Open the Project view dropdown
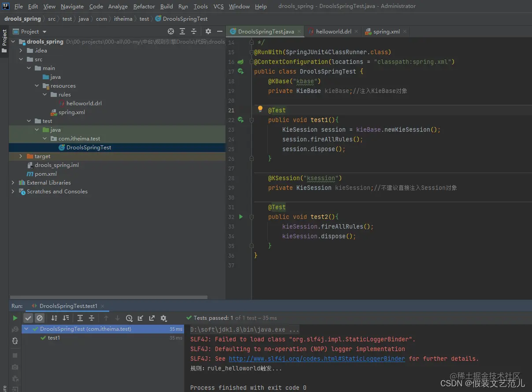The image size is (532, 392). coord(44,32)
